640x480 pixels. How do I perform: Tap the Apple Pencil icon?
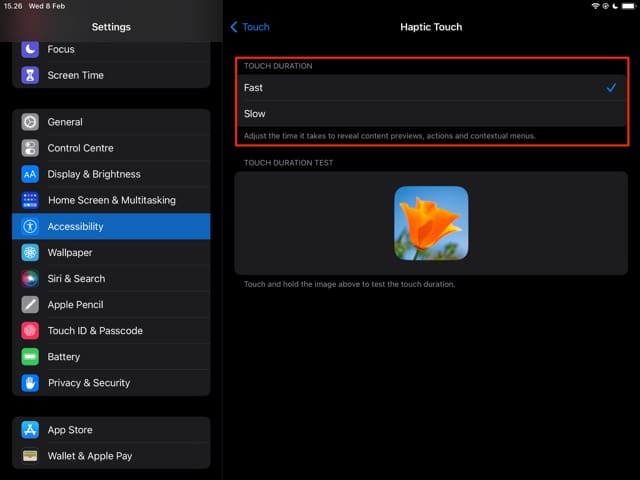coord(30,305)
